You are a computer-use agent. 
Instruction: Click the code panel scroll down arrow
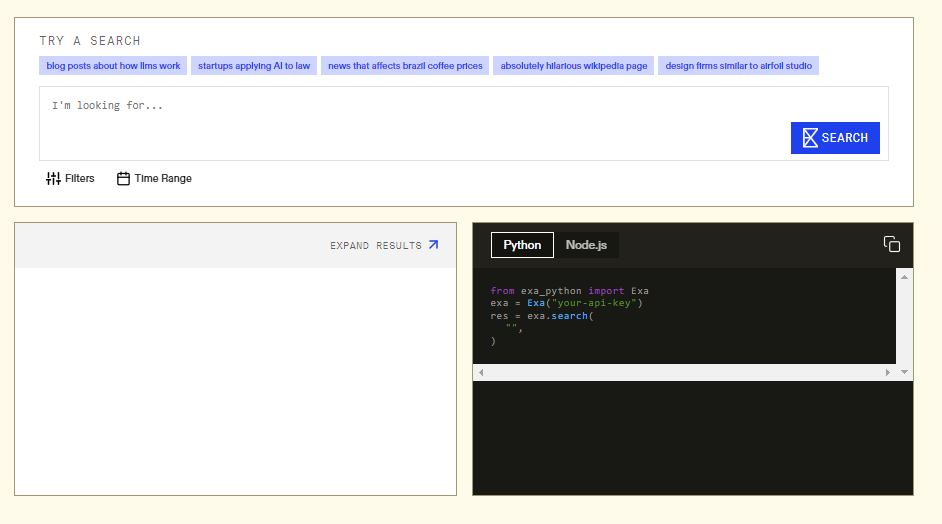[x=904, y=372]
